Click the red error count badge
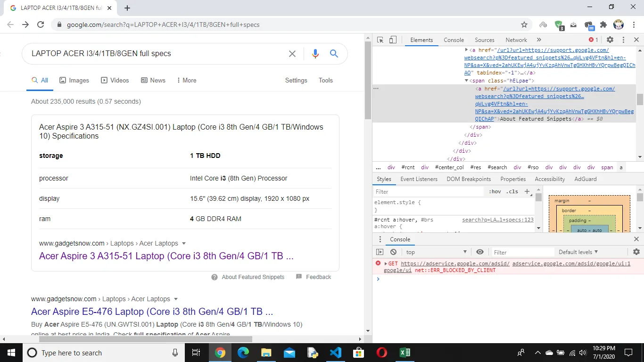Image resolution: width=644 pixels, height=362 pixels. point(594,40)
